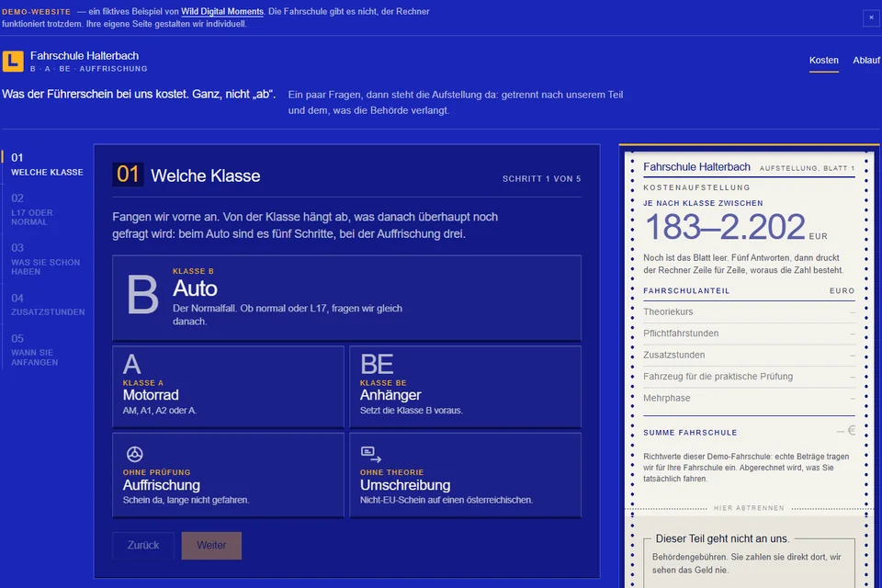This screenshot has width=882, height=588.
Task: Click 'Fahrzeug für die praktische Prüfung' row
Action: (x=750, y=377)
